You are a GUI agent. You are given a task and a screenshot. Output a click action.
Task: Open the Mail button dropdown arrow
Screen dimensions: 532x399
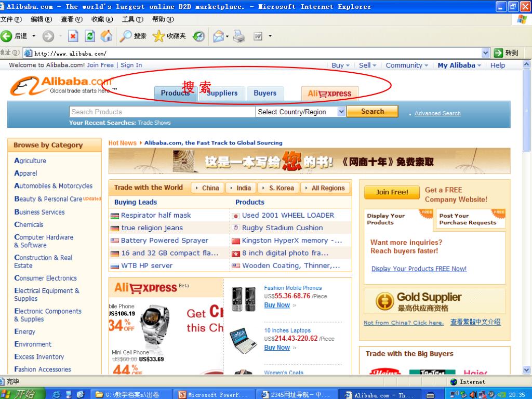click(227, 36)
